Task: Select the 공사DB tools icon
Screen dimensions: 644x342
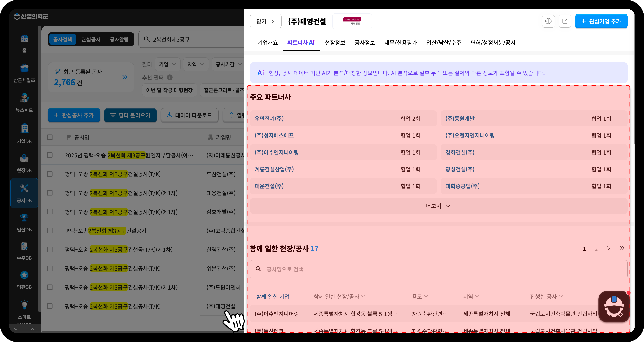Action: coord(24,188)
